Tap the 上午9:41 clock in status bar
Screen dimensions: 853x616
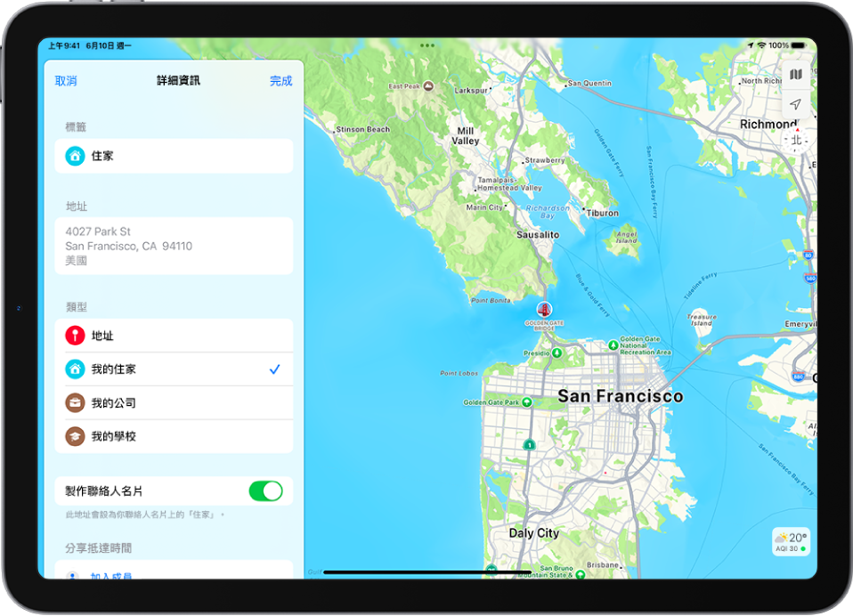click(x=64, y=45)
